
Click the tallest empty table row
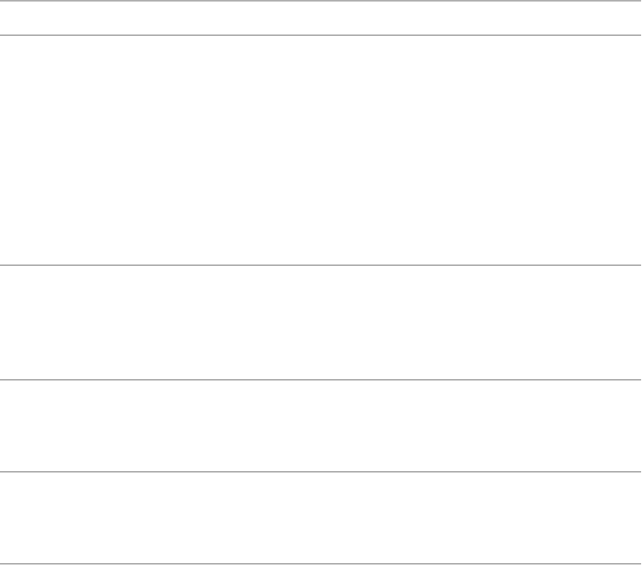[320, 150]
